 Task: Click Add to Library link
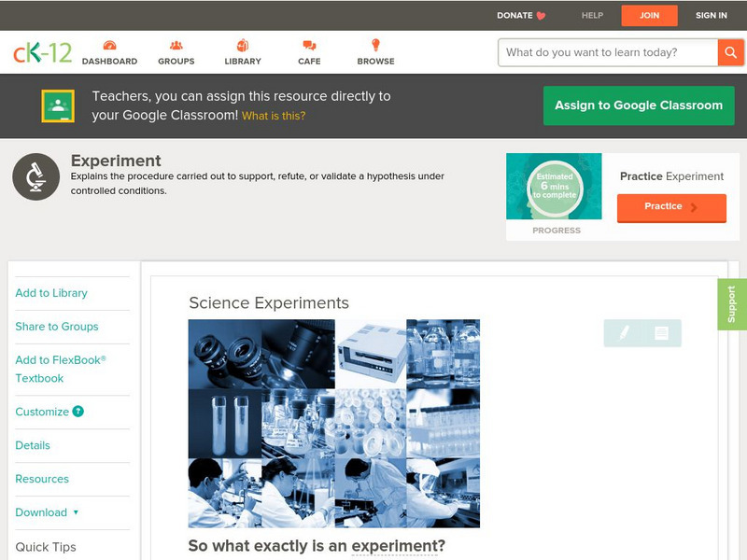(x=51, y=293)
